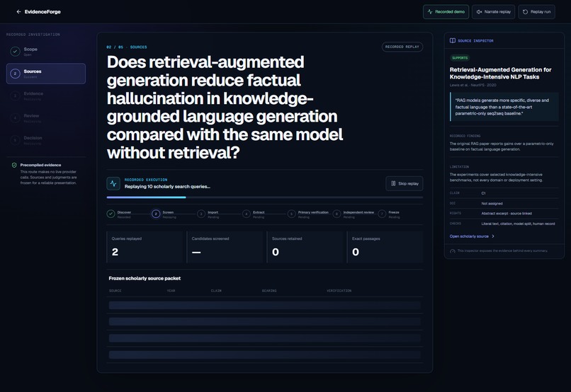Click the Limitation paragraph text
Image resolution: width=571 pixels, height=392 pixels.
[x=496, y=177]
